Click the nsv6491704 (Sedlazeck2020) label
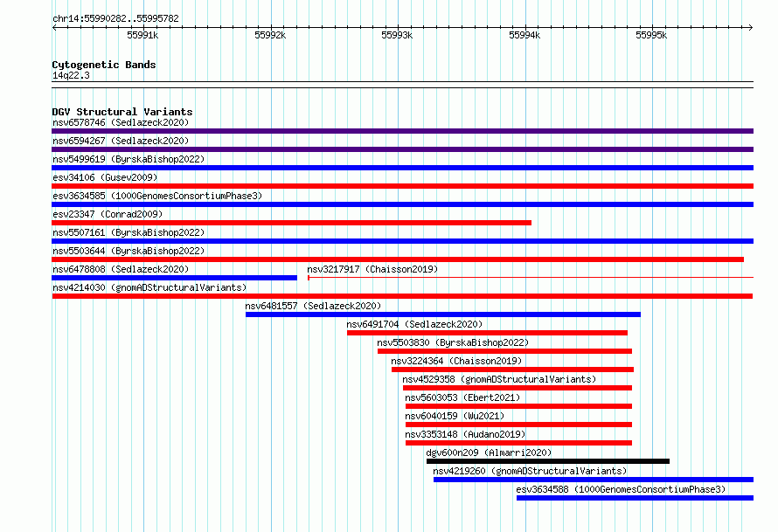Screen dimensions: 778x532 pyautogui.click(x=414, y=324)
